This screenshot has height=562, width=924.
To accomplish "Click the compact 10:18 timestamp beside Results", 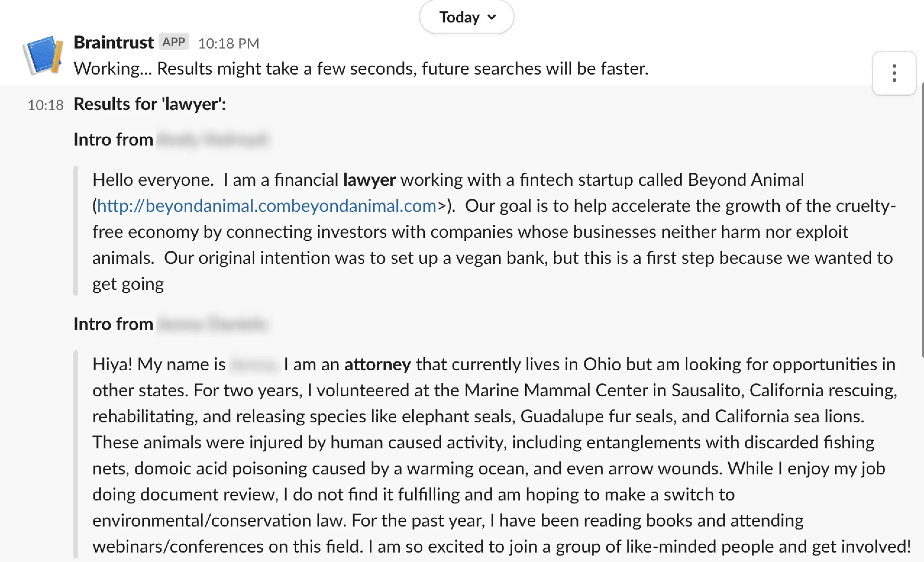I will (x=45, y=105).
